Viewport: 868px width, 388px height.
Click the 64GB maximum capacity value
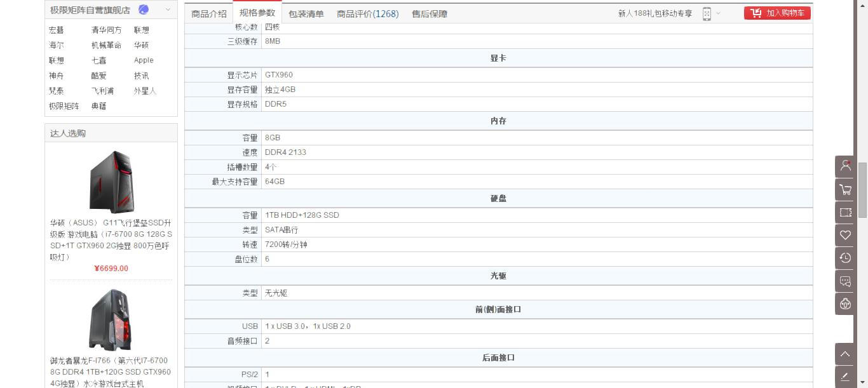275,182
